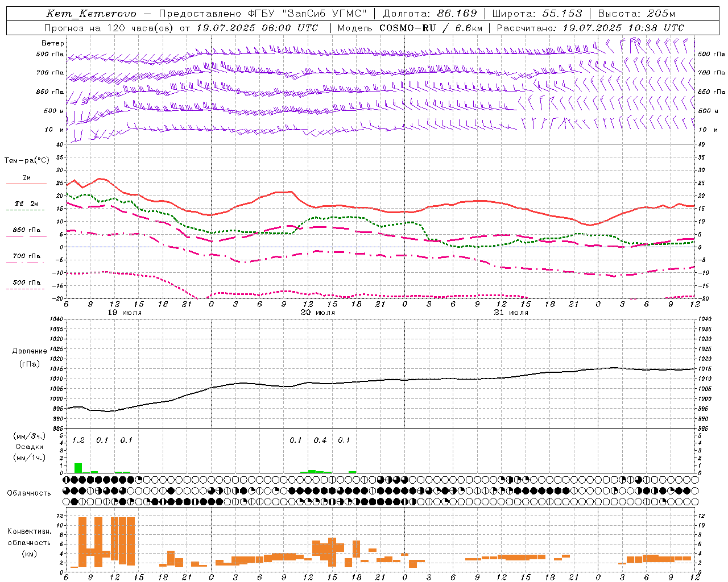Click the 19 июля date label

tap(124, 313)
